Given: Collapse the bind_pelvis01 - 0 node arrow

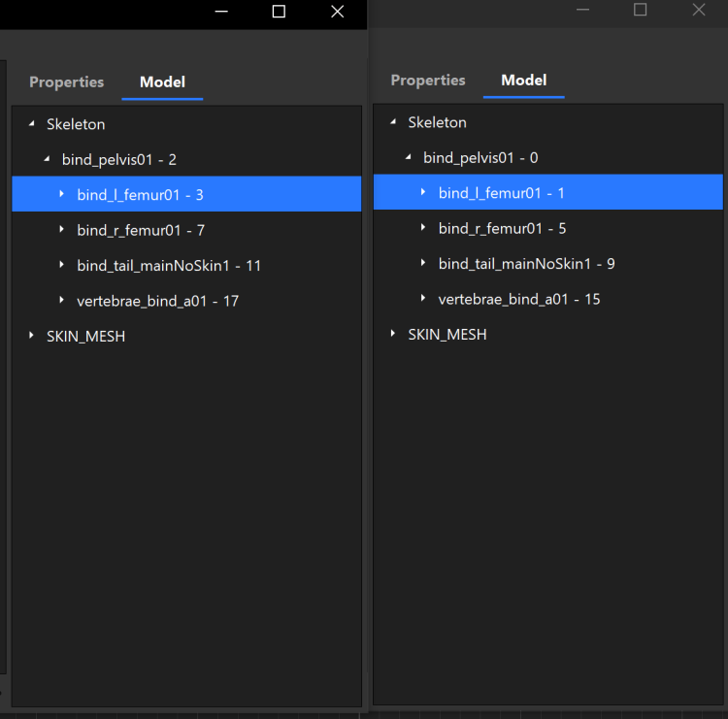Looking at the screenshot, I should [408, 157].
